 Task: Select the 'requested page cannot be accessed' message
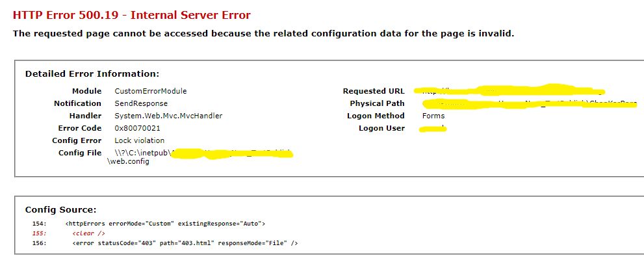[263, 33]
